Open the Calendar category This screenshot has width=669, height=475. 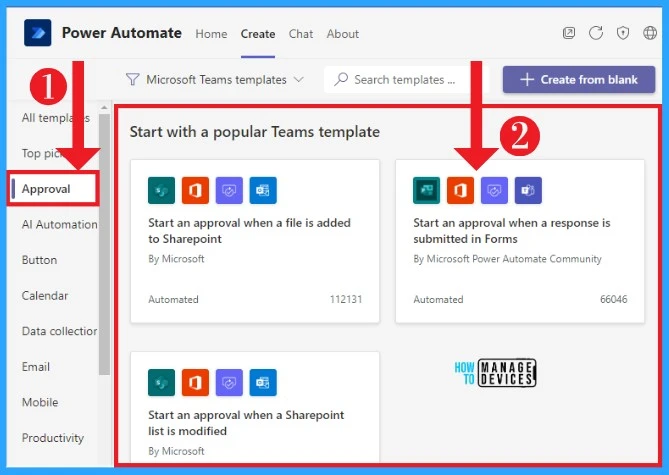[45, 295]
